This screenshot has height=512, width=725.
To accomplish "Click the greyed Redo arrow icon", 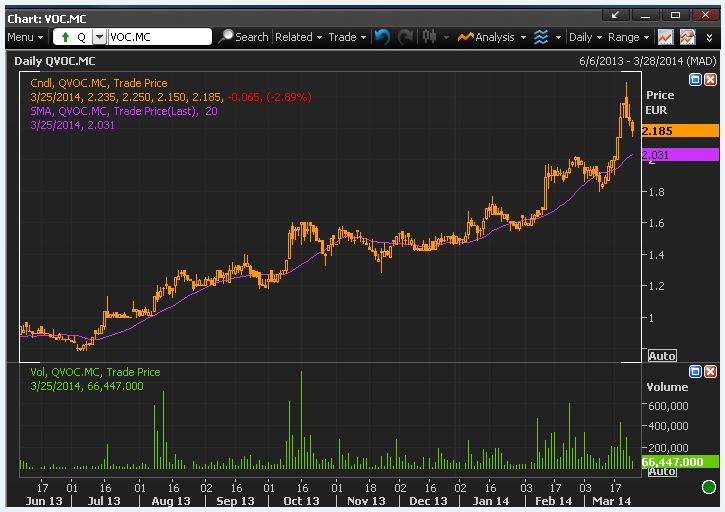I will [406, 37].
